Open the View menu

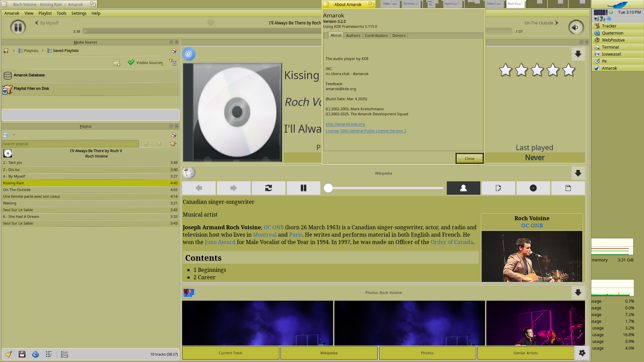(x=29, y=13)
